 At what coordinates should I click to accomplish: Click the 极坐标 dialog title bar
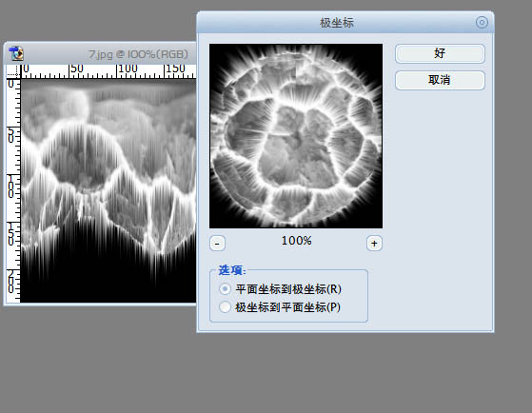[x=345, y=23]
